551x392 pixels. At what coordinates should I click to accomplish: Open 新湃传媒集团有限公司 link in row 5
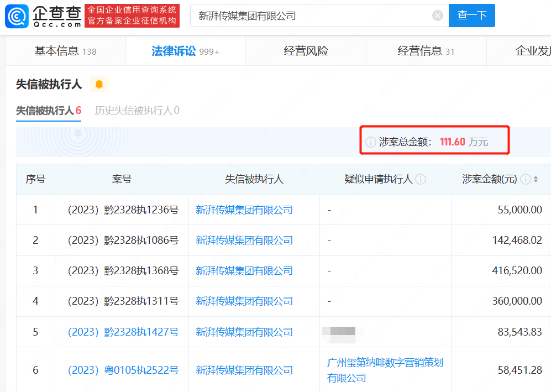click(244, 332)
